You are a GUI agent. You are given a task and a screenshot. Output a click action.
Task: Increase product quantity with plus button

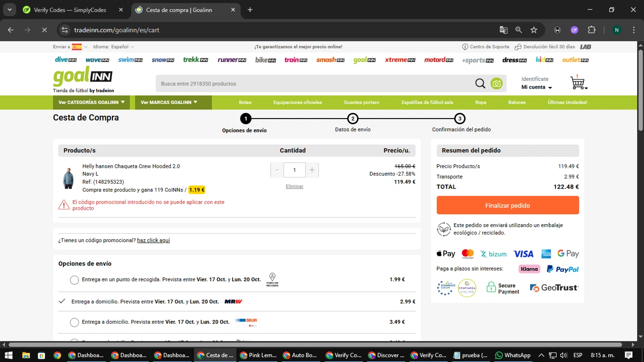click(x=312, y=170)
